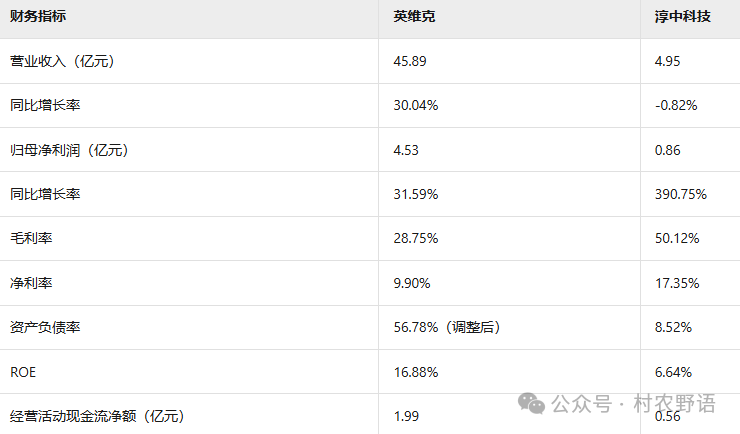
Task: Click the 4.95 revenue value for 淳中科技
Action: tap(667, 61)
